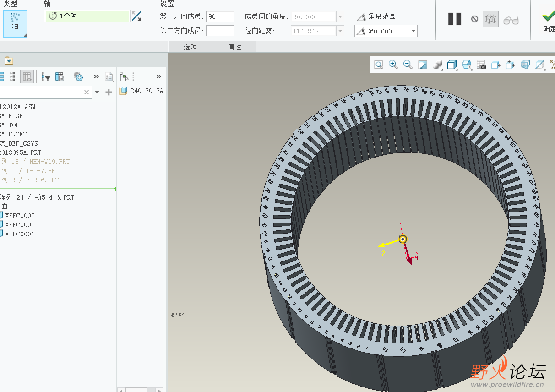Viewport: 555px width, 392px height.
Task: Open the tree column settings icon
Action: (60, 76)
